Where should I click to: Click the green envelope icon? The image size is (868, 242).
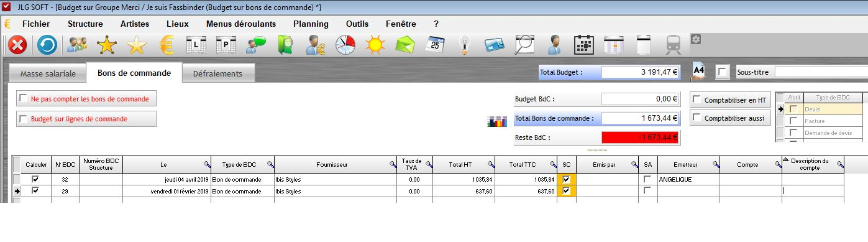(405, 45)
